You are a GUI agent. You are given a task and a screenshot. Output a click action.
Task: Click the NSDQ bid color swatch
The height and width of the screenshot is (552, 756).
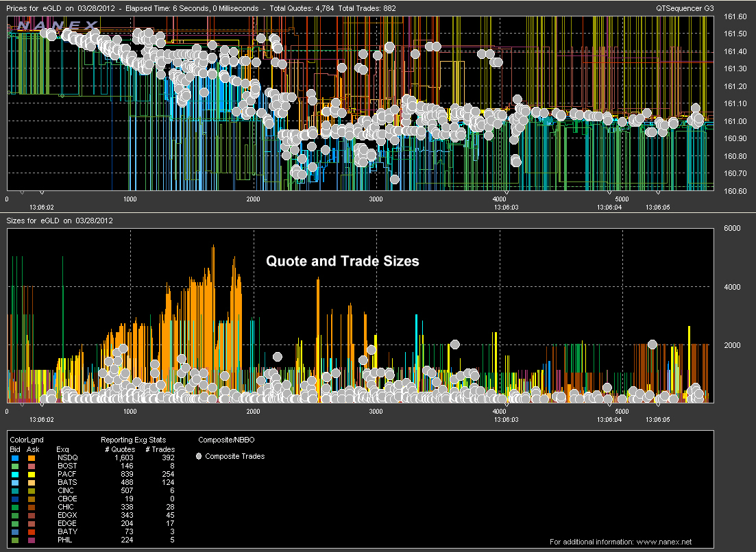pos(15,458)
